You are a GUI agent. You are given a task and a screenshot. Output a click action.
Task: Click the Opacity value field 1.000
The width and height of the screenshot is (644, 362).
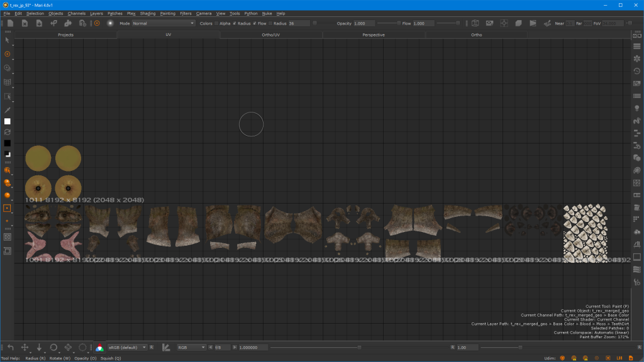pyautogui.click(x=364, y=23)
